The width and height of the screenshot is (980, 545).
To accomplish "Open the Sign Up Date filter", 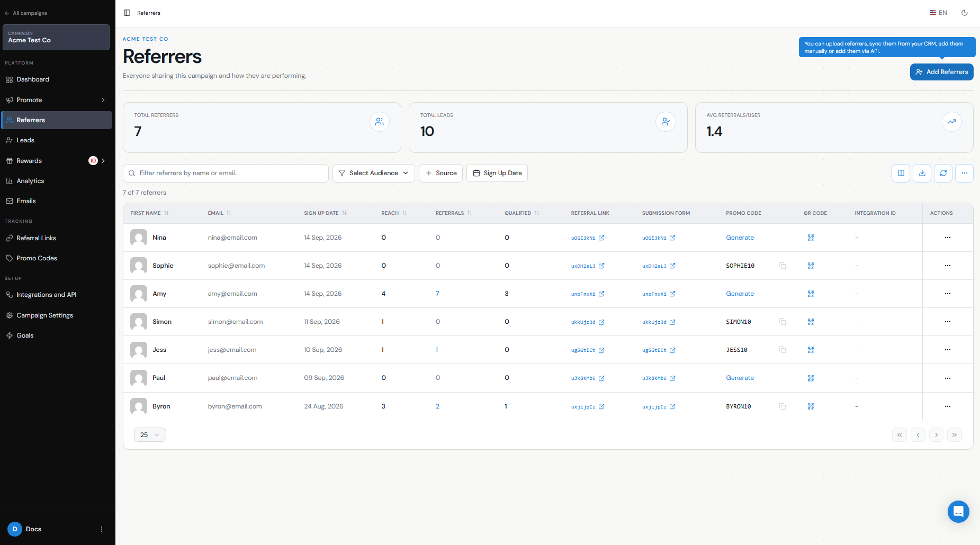I will (497, 173).
